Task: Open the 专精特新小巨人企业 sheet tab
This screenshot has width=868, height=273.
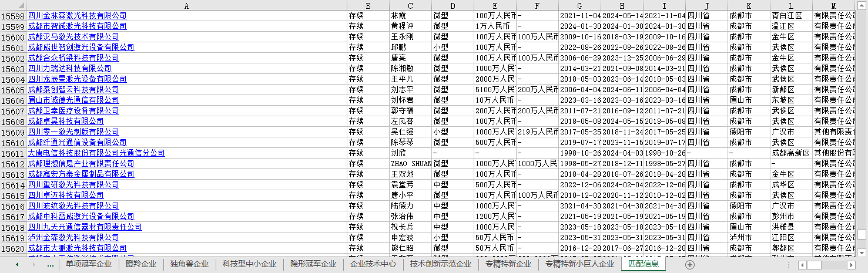Action: (x=579, y=264)
